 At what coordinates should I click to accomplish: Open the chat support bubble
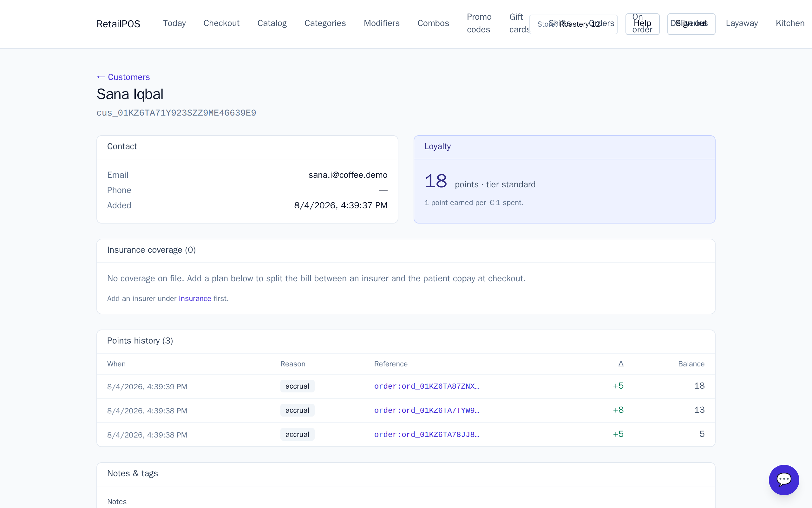[x=784, y=480]
